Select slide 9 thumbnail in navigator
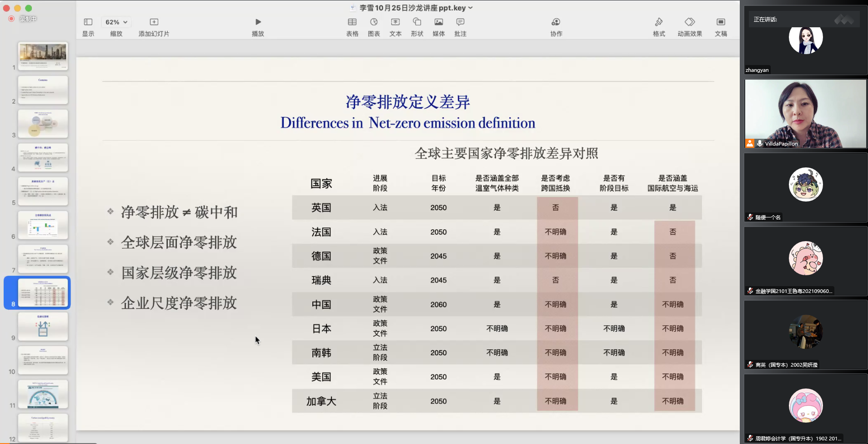This screenshot has height=444, width=868. 43,326
